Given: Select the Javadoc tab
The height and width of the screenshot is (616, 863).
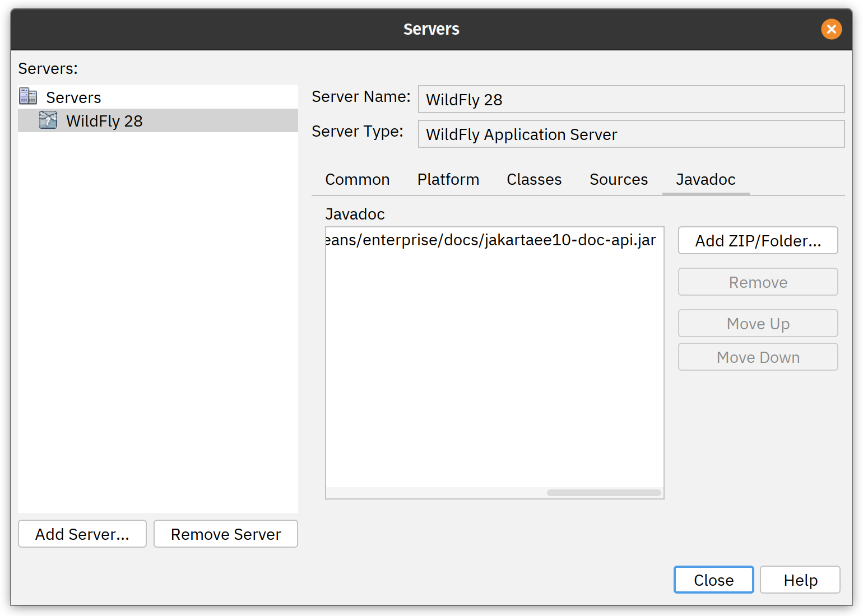Looking at the screenshot, I should (x=706, y=179).
